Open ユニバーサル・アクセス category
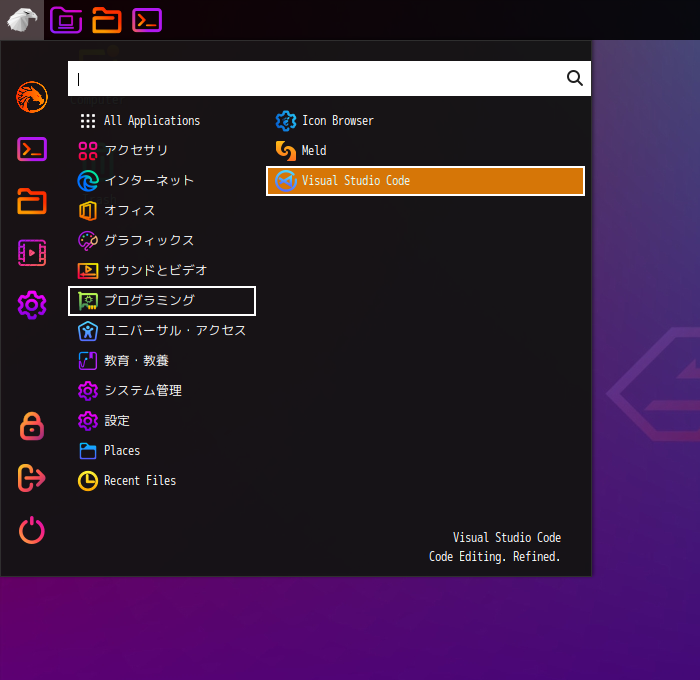700x680 pixels. (162, 331)
